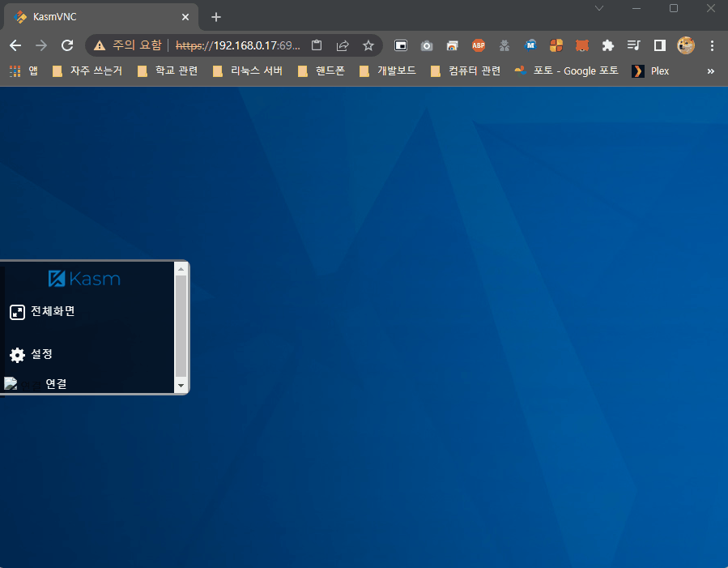Open the Extensions puzzle piece menu
The height and width of the screenshot is (568, 728).
[x=608, y=45]
